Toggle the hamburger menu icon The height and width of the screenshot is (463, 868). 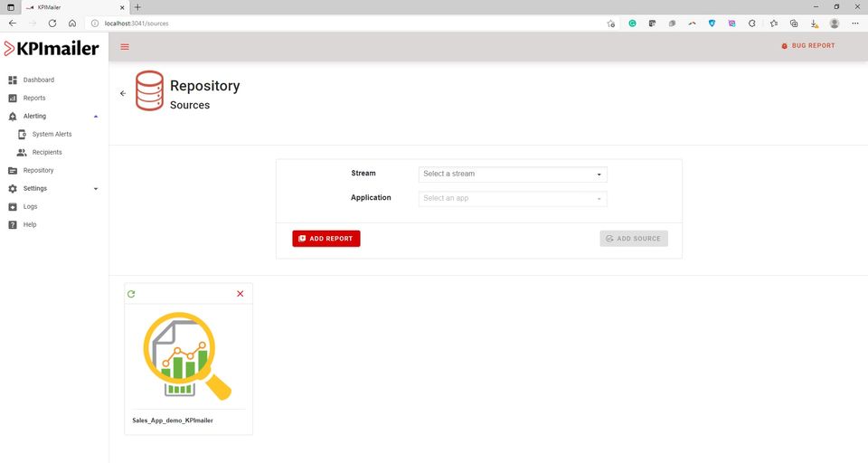coord(125,47)
